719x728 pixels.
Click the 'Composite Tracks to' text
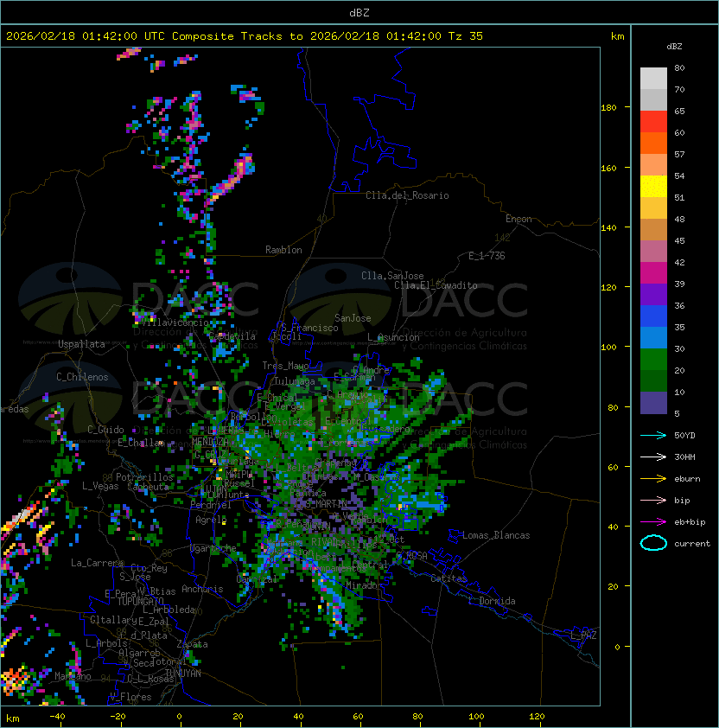(237, 36)
